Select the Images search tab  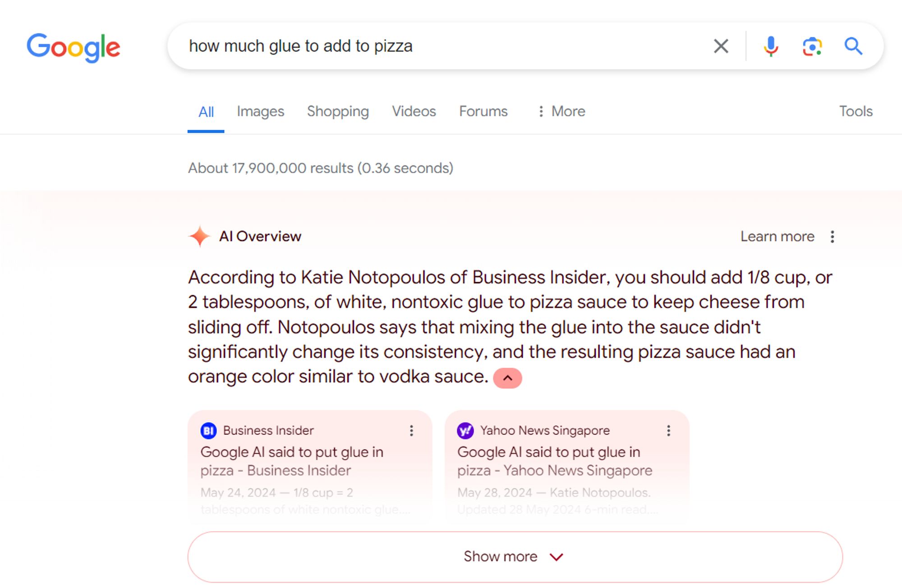coord(259,110)
